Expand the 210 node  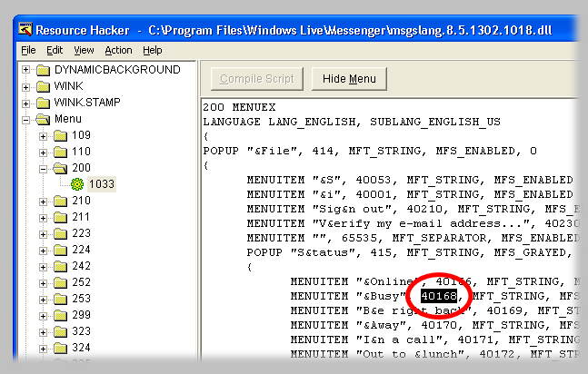tap(43, 202)
